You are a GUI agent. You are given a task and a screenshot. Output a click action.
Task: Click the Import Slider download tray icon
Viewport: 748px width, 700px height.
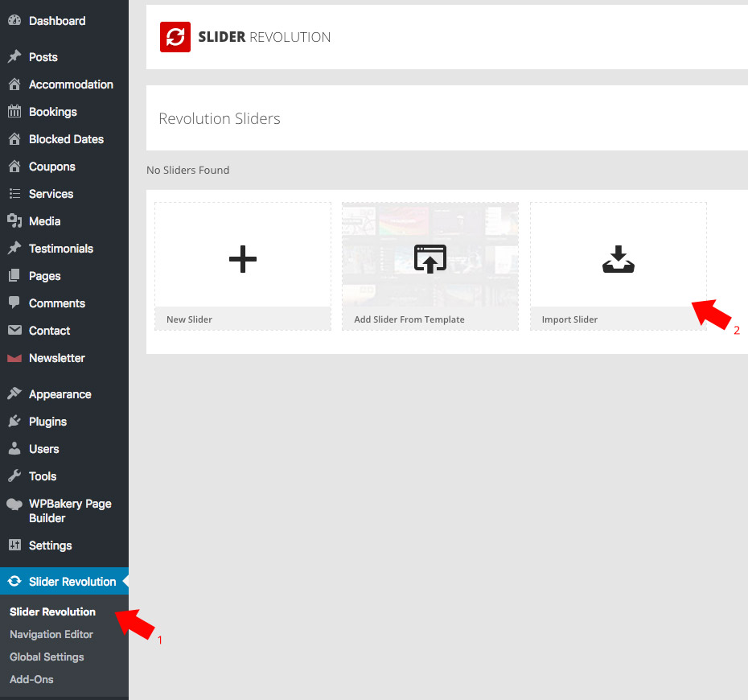[x=618, y=259]
